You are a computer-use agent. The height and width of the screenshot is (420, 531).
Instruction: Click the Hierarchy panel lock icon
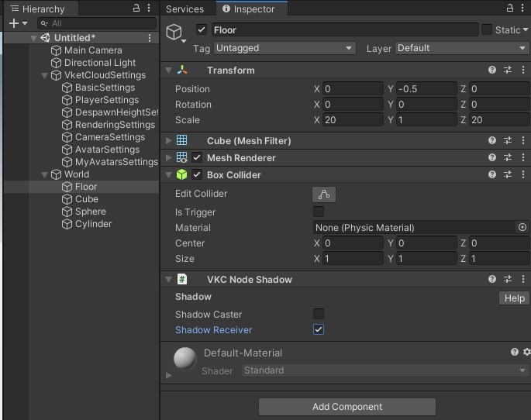click(x=136, y=9)
